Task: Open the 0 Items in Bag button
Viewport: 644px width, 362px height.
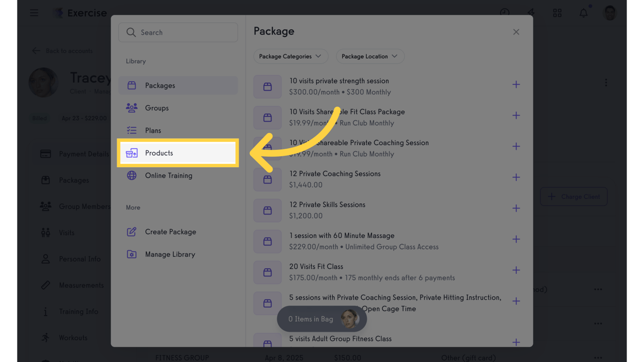Action: (x=322, y=319)
